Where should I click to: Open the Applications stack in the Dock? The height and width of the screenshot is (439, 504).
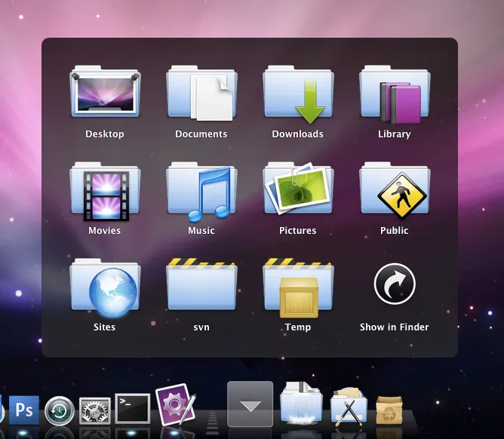[x=349, y=407]
